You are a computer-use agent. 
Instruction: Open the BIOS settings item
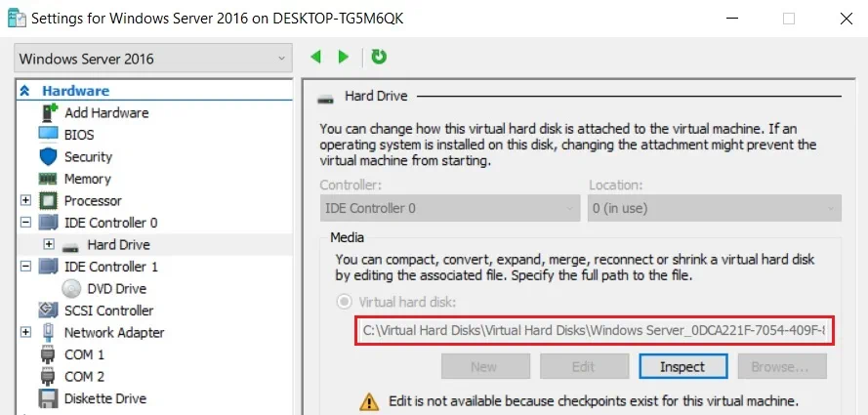pos(79,135)
